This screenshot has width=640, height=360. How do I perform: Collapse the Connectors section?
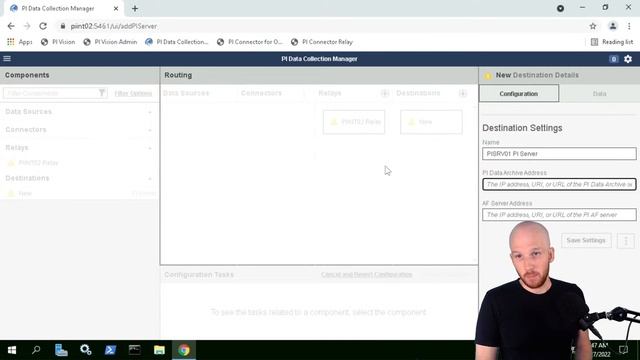(150, 130)
